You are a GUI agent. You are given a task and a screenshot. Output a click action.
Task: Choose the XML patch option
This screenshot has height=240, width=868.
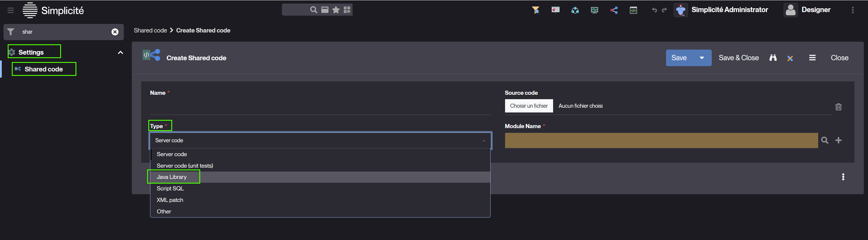170,200
